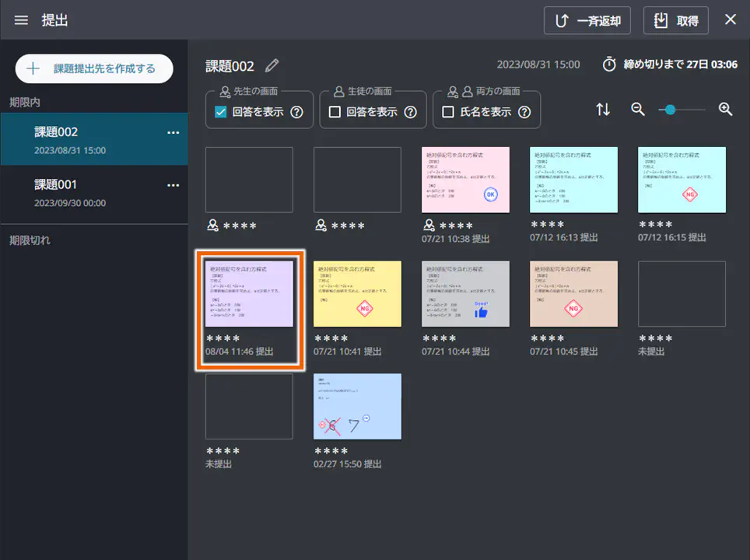Open the yellow submission thumbnail from 07/21 10:41
This screenshot has height=560, width=750.
[357, 293]
